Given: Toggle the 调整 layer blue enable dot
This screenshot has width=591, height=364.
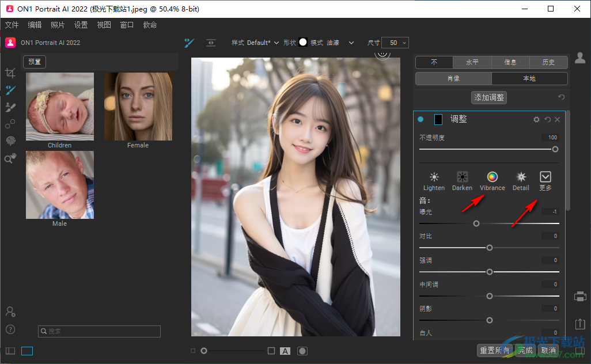Looking at the screenshot, I should click(420, 119).
